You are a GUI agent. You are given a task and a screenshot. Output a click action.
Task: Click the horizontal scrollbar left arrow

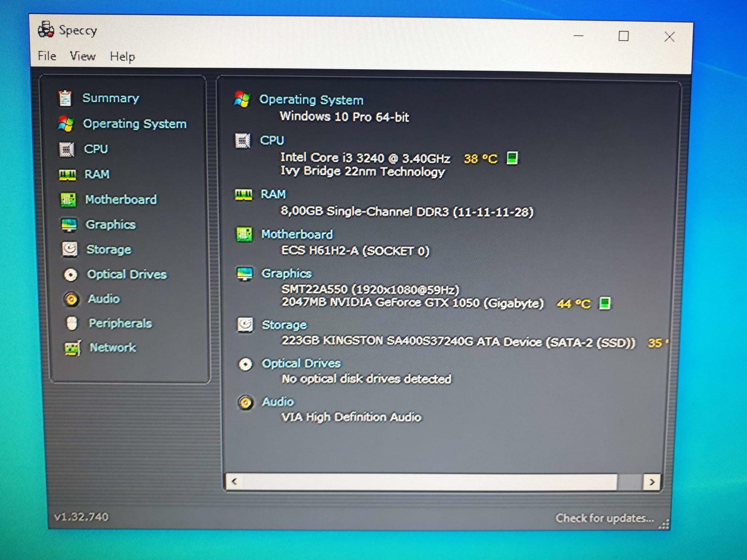235,482
